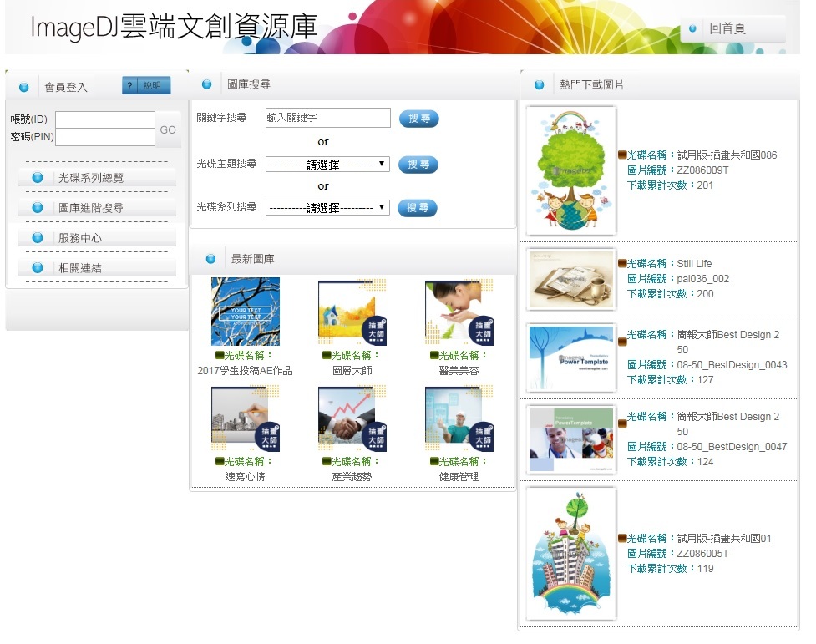Viewport: 816px width, 644px height.
Task: Open the 醫美美容 gallery link
Action: tap(459, 371)
